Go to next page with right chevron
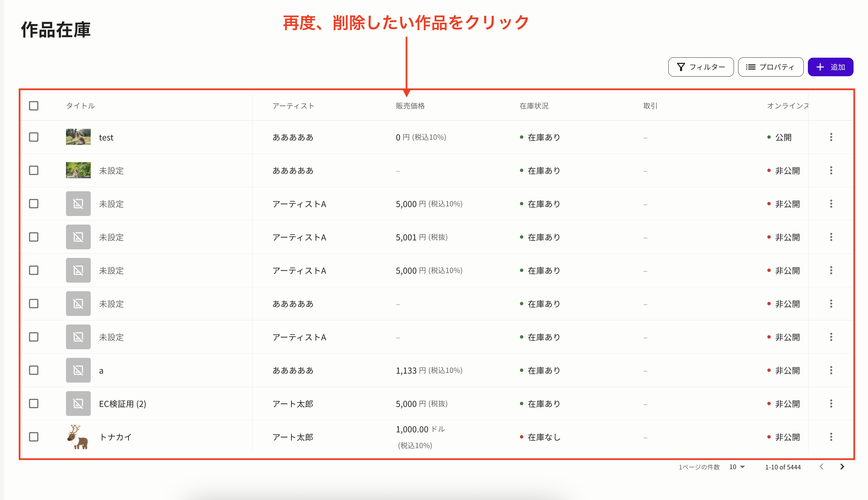The height and width of the screenshot is (500, 868). pyautogui.click(x=842, y=467)
